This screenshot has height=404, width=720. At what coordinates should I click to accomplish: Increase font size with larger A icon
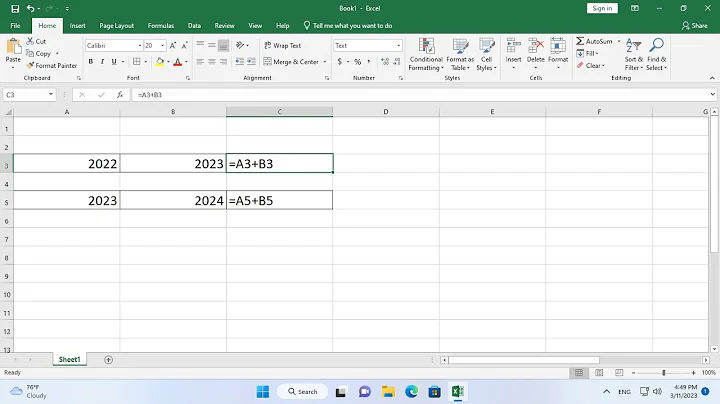[x=173, y=45]
